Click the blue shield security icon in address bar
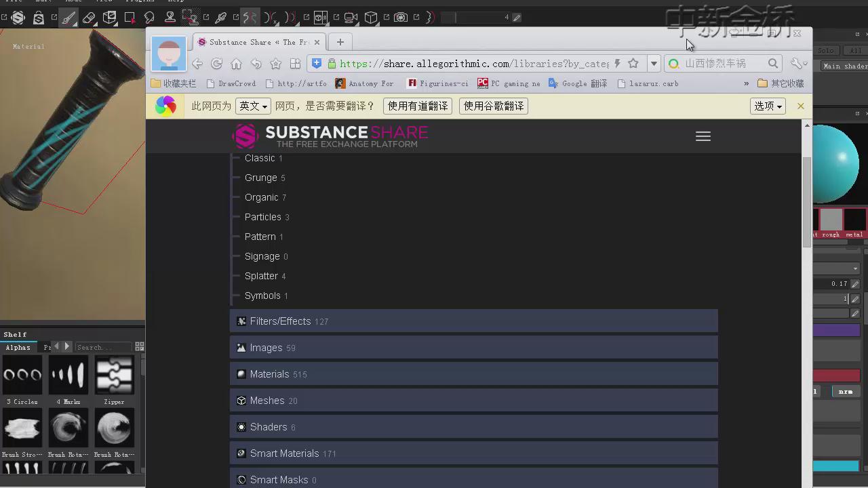This screenshot has width=868, height=488. (316, 64)
